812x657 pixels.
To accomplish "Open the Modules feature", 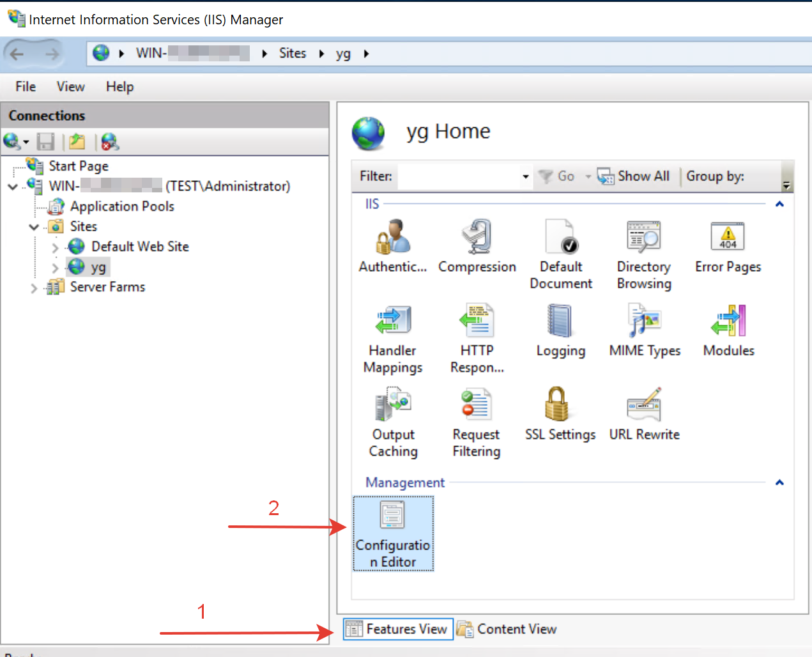I will (729, 331).
